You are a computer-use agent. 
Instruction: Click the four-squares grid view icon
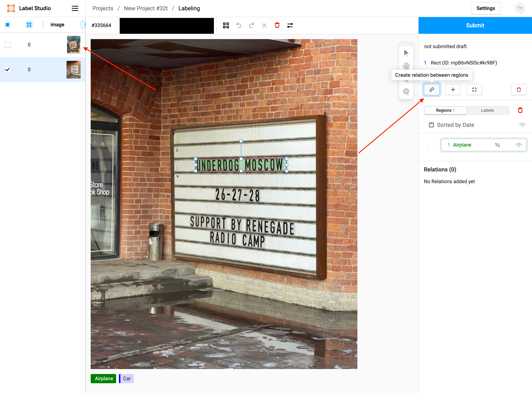(x=226, y=25)
